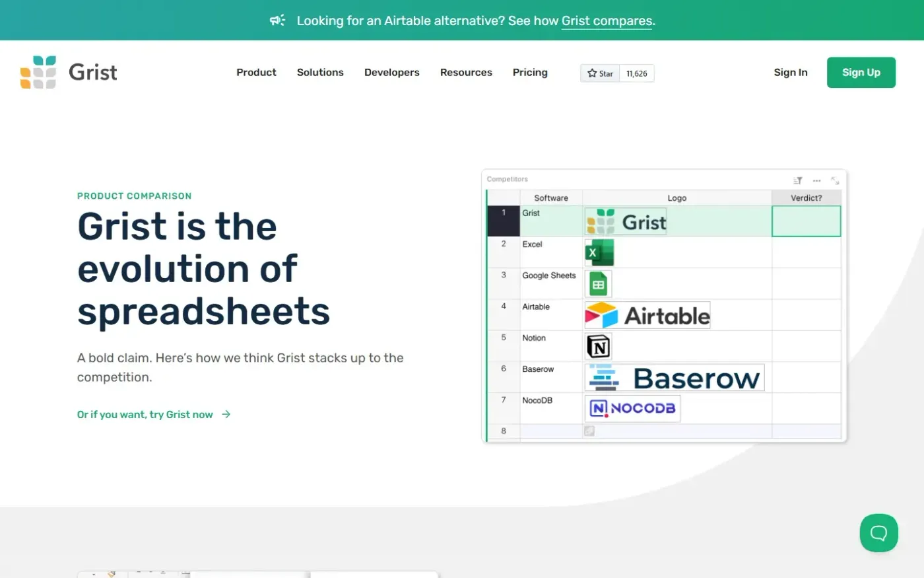Click the Competitors widget title

508,179
